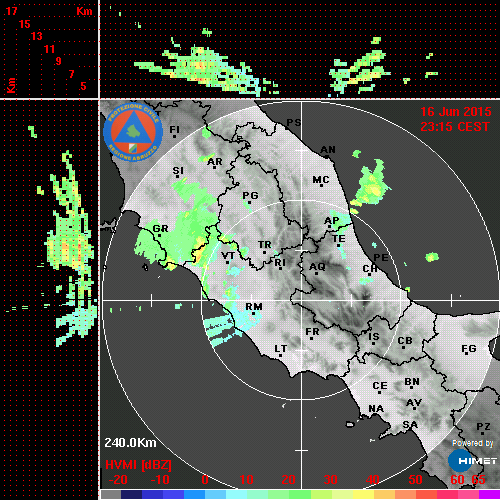500x500 pixels.
Task: Click the FG city label
Action: [x=469, y=349]
